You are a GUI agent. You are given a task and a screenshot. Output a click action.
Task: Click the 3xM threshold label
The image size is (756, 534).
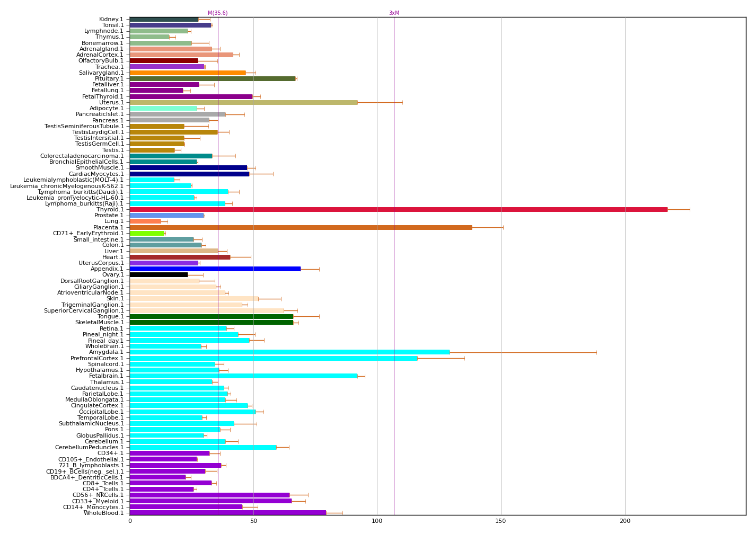[x=394, y=13]
